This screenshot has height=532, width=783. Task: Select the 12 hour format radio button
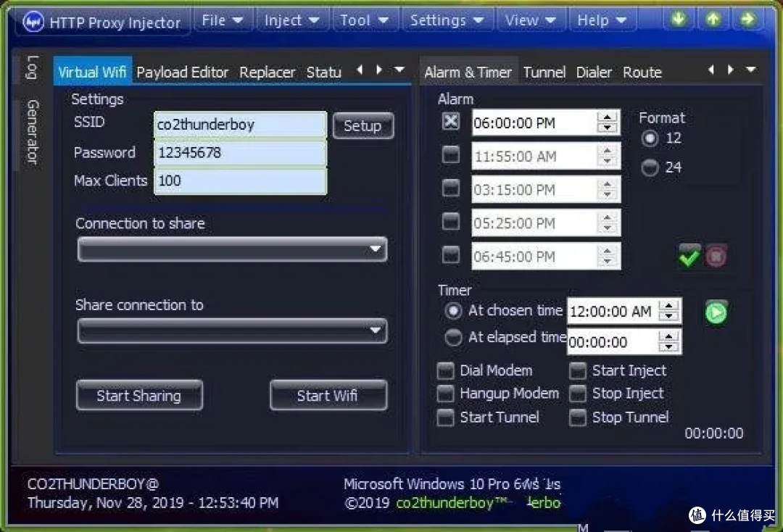point(650,138)
